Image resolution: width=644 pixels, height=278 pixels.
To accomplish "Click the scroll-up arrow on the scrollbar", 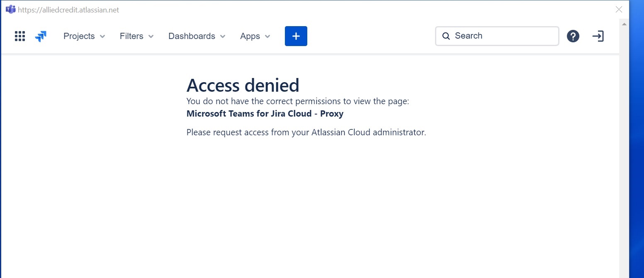I will 624,24.
